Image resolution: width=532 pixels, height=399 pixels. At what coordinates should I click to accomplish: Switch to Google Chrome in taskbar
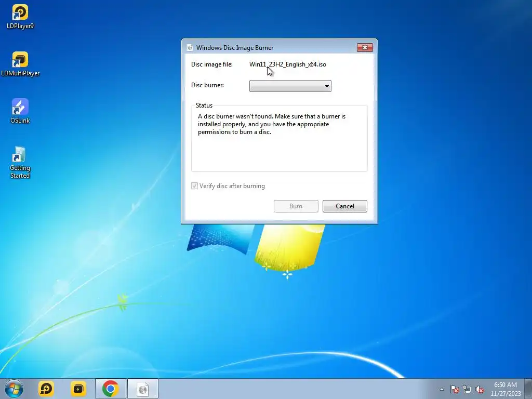point(110,389)
